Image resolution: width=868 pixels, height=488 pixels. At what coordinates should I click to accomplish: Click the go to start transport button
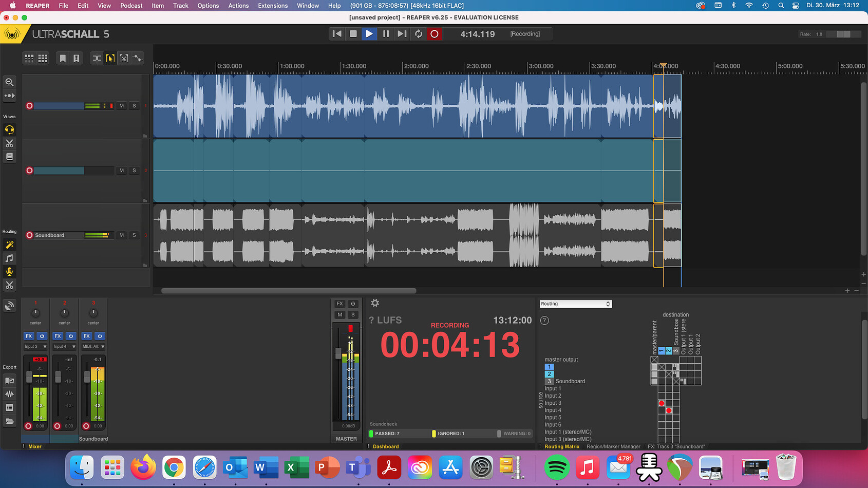pyautogui.click(x=336, y=34)
